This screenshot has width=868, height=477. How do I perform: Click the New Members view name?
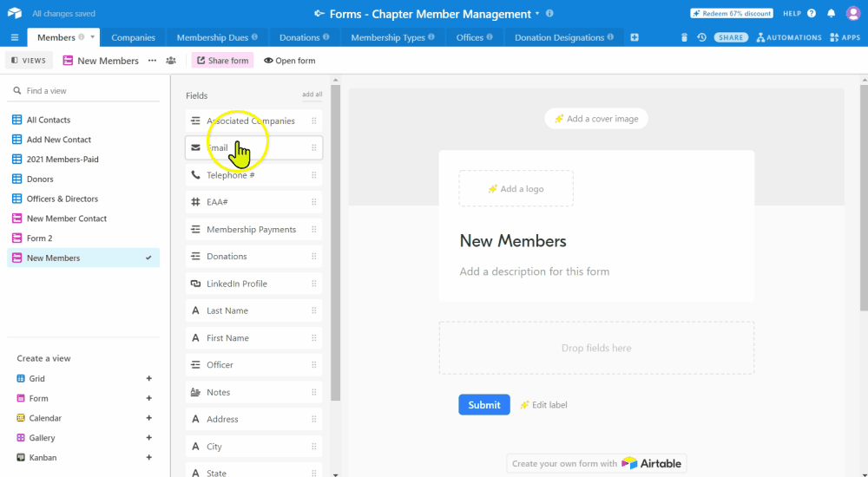(108, 61)
